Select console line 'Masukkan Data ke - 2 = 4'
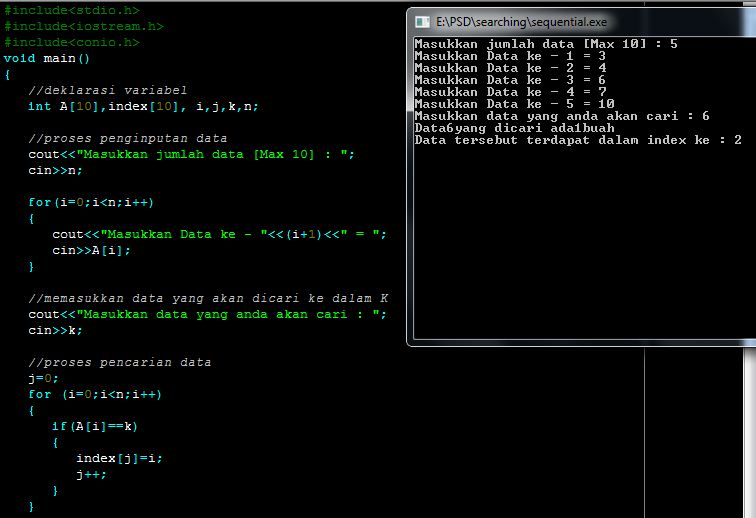The height and width of the screenshot is (518, 756). click(510, 68)
